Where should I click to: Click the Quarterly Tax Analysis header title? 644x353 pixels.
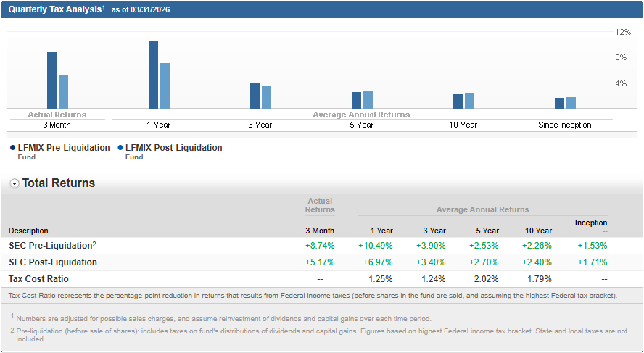(54, 9)
